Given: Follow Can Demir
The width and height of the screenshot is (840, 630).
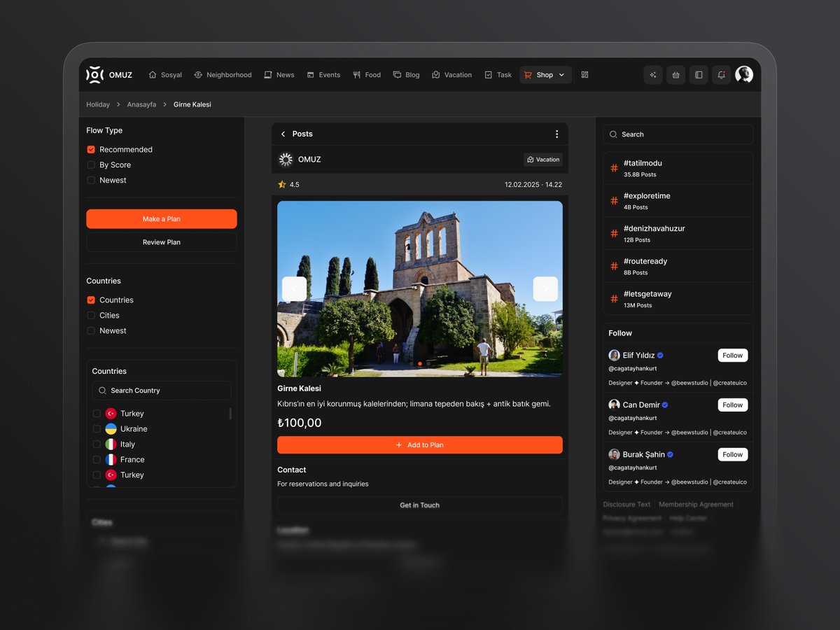Looking at the screenshot, I should [733, 405].
